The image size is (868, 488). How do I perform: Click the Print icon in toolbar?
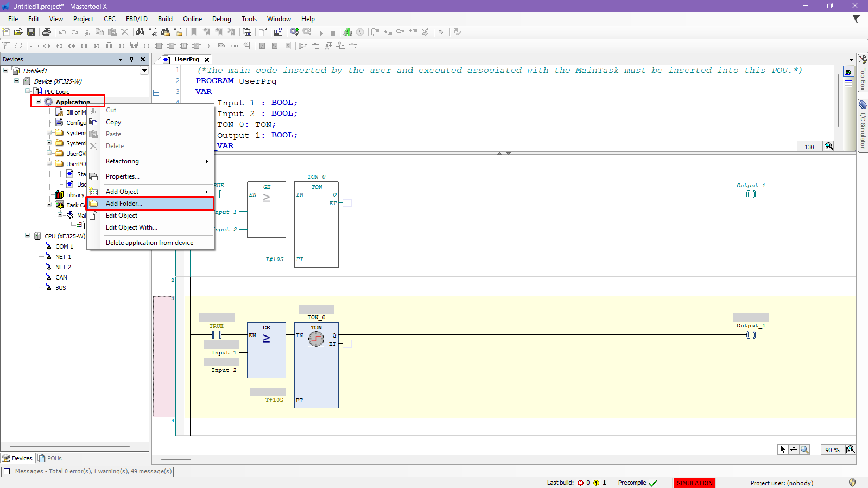pos(47,32)
